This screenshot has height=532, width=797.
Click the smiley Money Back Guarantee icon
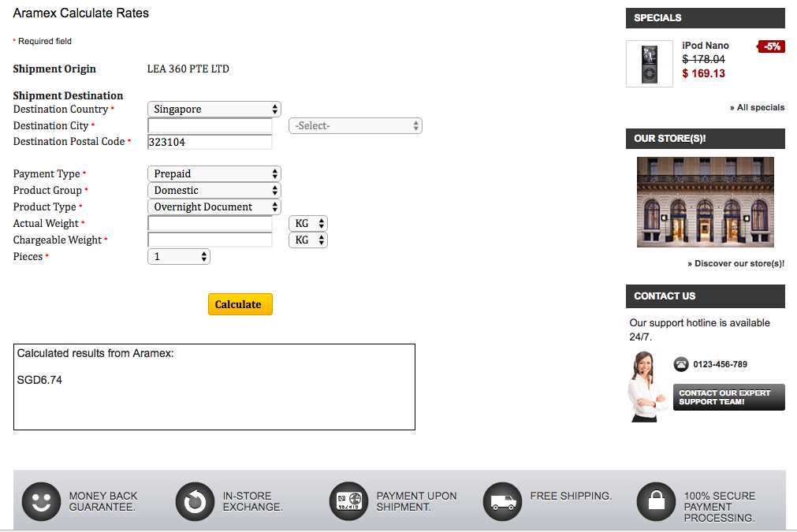click(x=41, y=501)
